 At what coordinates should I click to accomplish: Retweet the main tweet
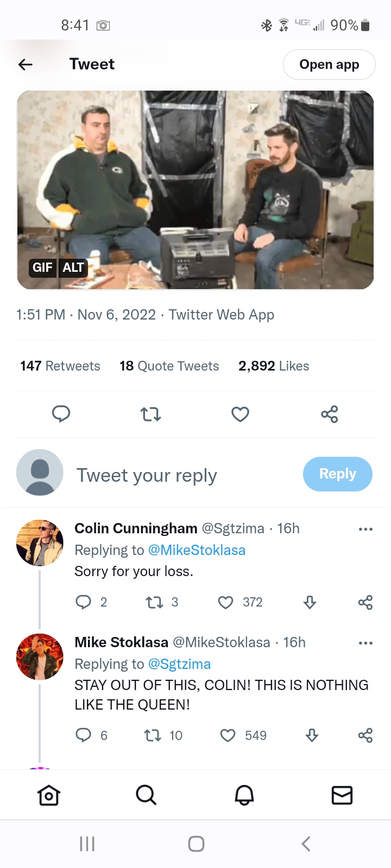150,414
